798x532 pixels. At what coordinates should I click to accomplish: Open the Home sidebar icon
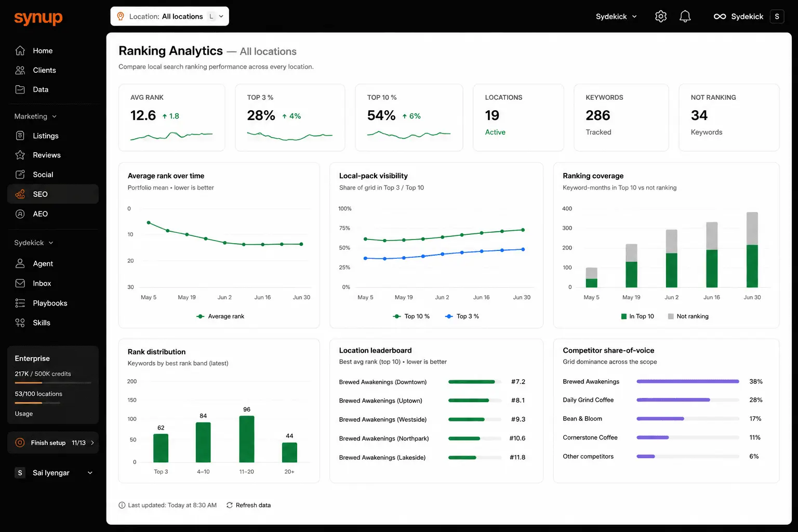[20, 50]
